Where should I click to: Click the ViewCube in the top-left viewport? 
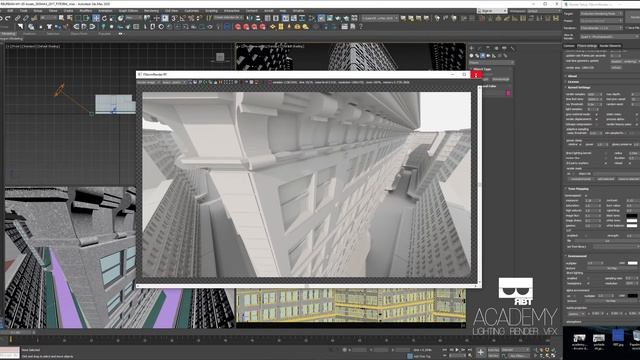(x=220, y=57)
